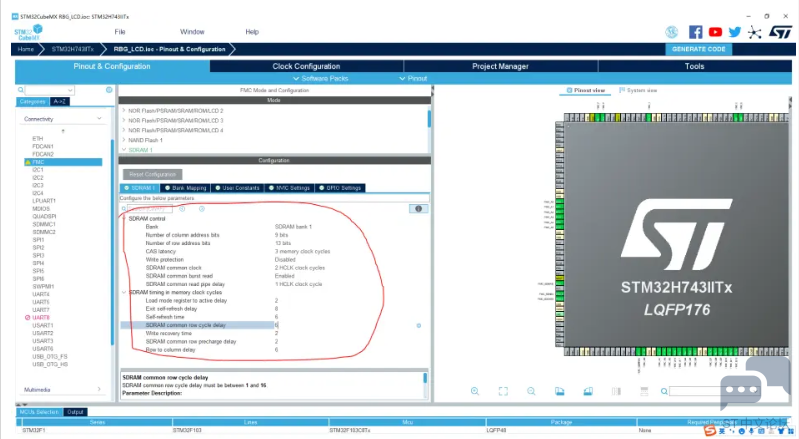Image resolution: width=799 pixels, height=439 pixels.
Task: Open the NVIC Settings tab
Action: click(x=289, y=188)
